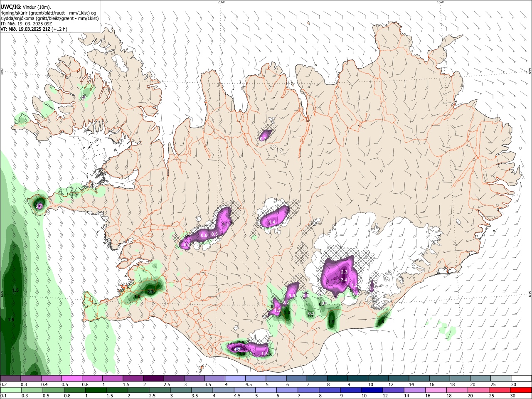Click the 0.4 label in the upper legend

point(44,384)
